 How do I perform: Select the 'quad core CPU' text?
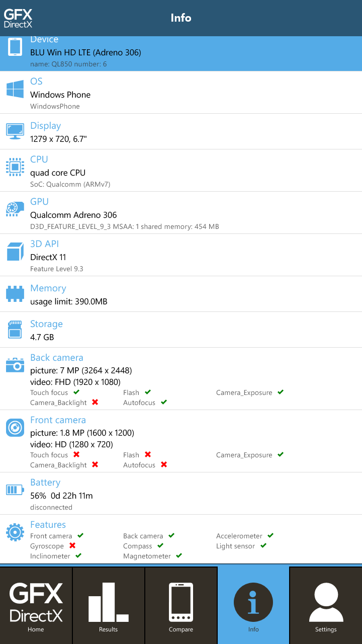(x=58, y=173)
